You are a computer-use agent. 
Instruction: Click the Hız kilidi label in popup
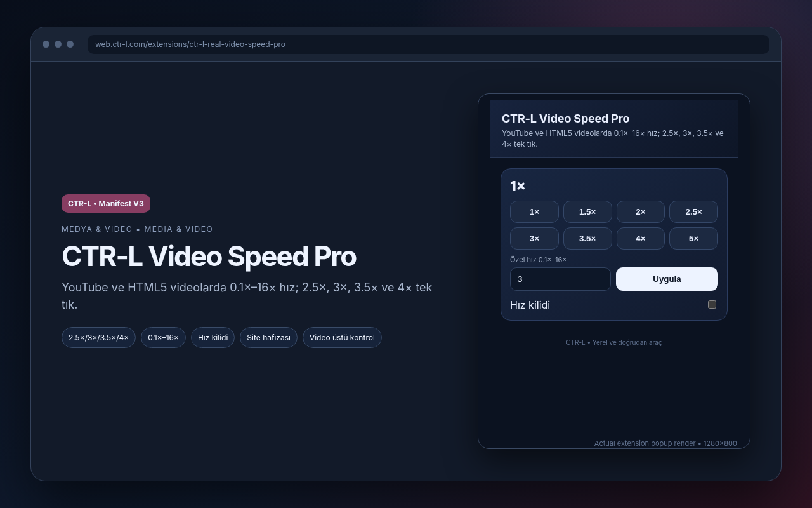pyautogui.click(x=530, y=305)
